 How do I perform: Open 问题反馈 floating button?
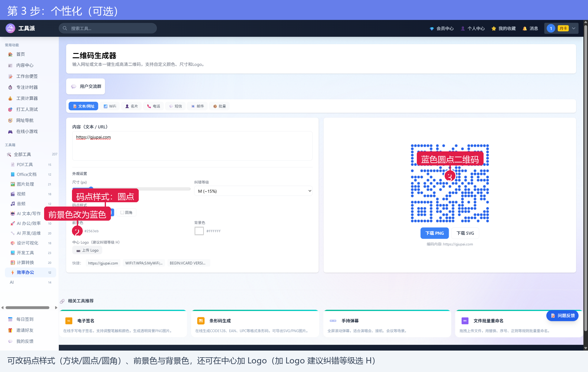click(x=563, y=316)
